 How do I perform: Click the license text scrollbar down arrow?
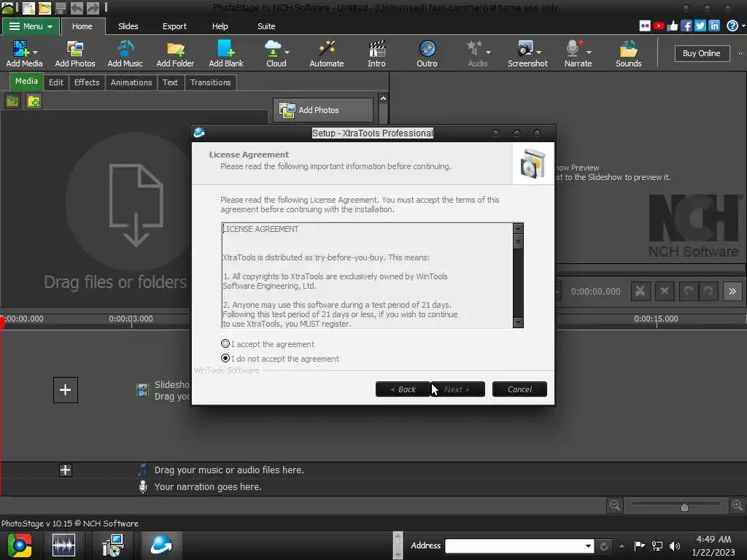tap(518, 322)
